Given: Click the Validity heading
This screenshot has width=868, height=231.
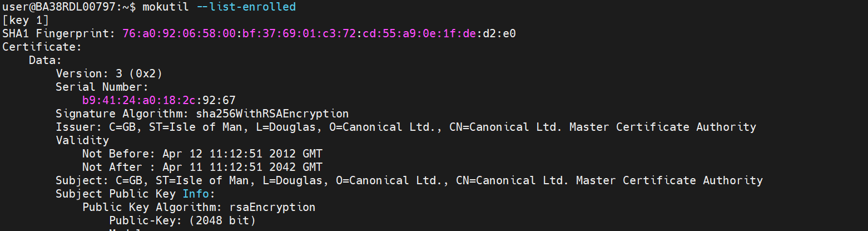Looking at the screenshot, I should click(82, 140).
